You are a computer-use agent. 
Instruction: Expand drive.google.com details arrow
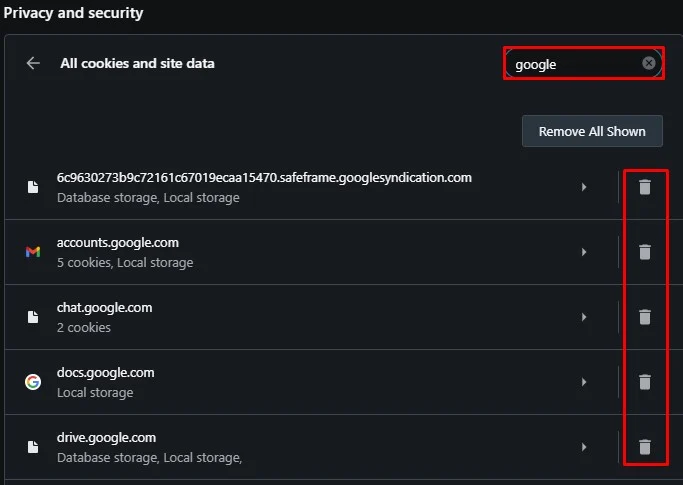tap(584, 447)
